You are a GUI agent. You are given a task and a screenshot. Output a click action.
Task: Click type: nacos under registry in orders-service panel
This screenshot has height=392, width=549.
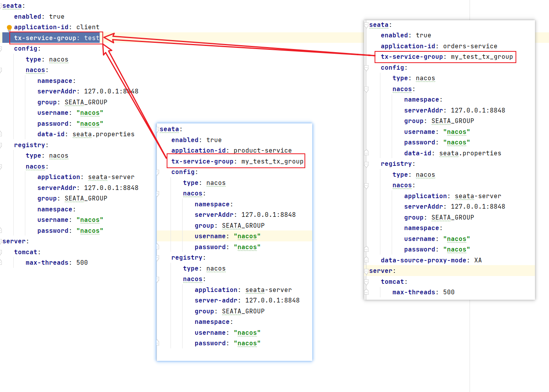414,175
